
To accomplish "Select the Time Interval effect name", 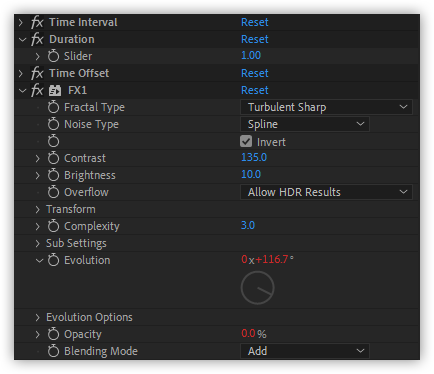I will tap(83, 22).
